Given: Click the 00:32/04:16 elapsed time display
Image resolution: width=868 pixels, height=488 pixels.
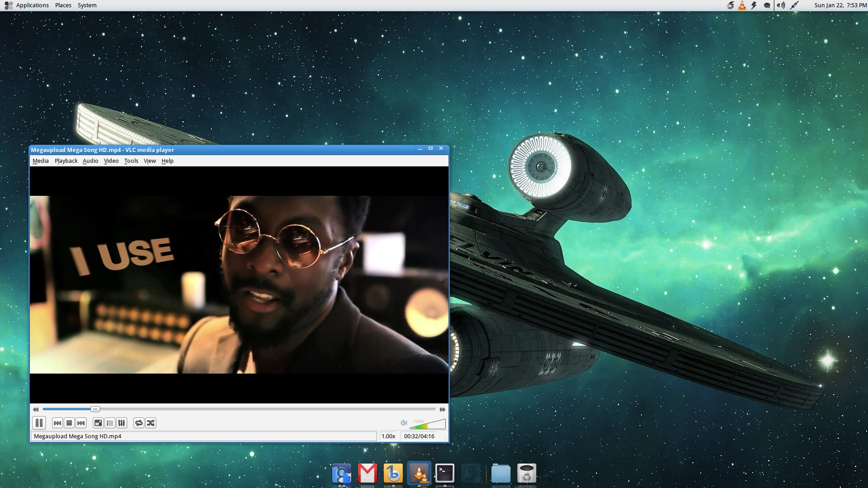Looking at the screenshot, I should click(x=419, y=436).
